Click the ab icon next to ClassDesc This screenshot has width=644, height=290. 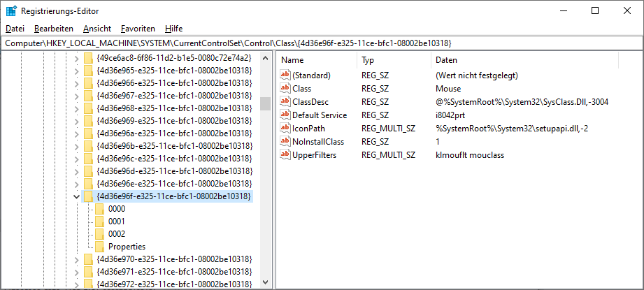(285, 102)
